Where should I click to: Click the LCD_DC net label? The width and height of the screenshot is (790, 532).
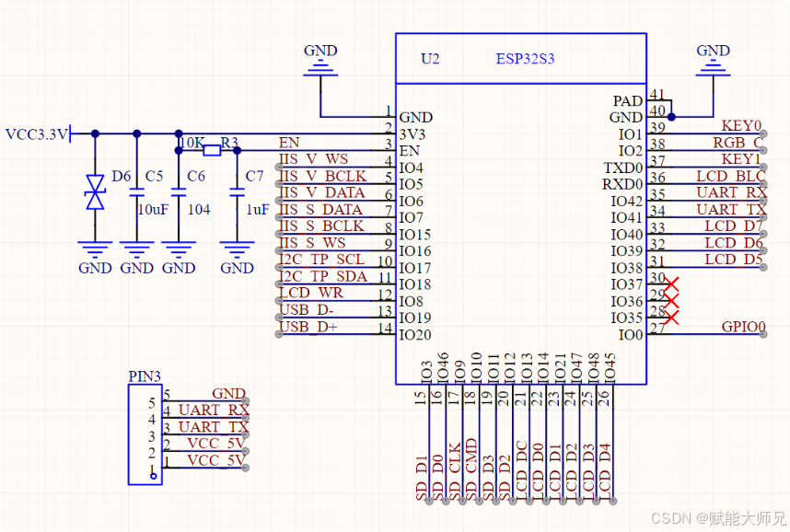click(x=521, y=470)
